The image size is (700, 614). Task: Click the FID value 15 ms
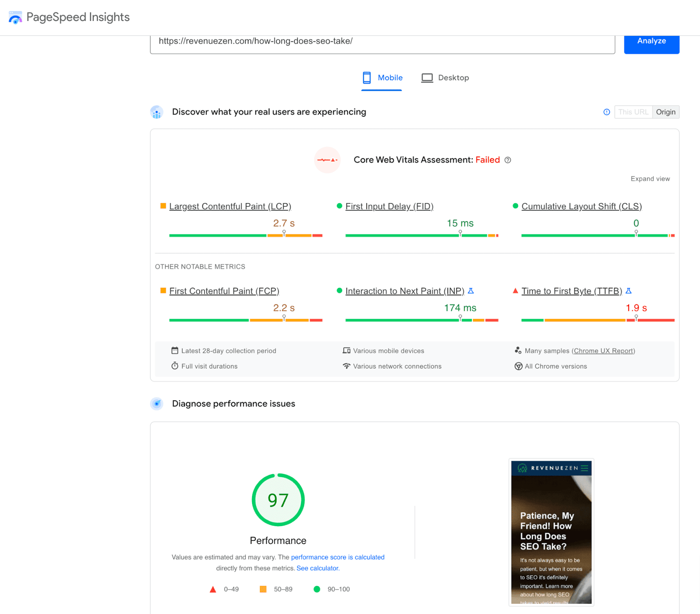pyautogui.click(x=460, y=223)
